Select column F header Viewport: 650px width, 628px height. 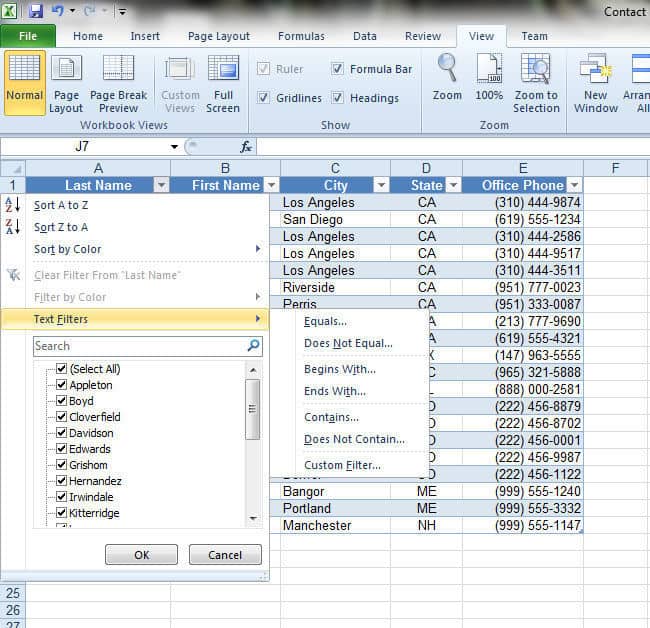615,168
